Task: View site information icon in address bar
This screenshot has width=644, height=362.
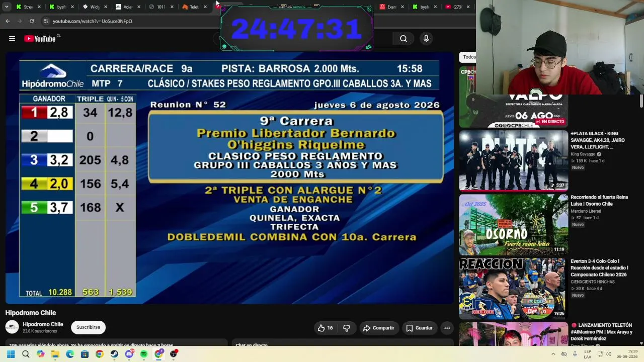Action: pyautogui.click(x=46, y=21)
